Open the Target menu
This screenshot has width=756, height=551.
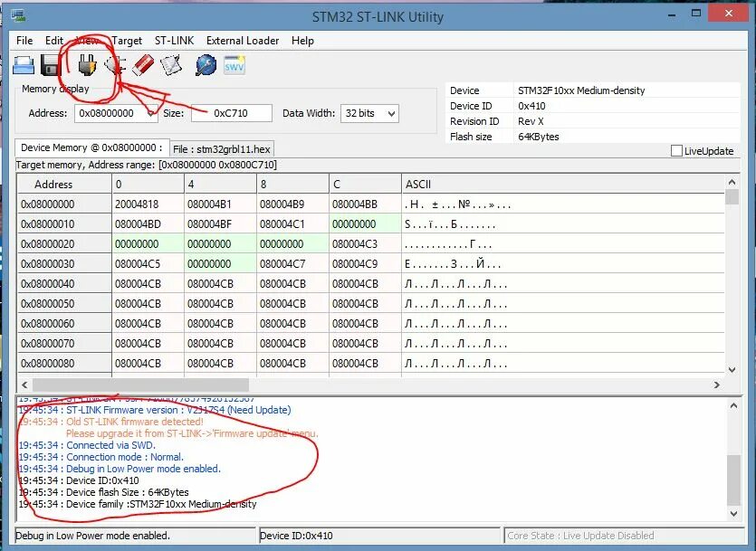coord(127,41)
